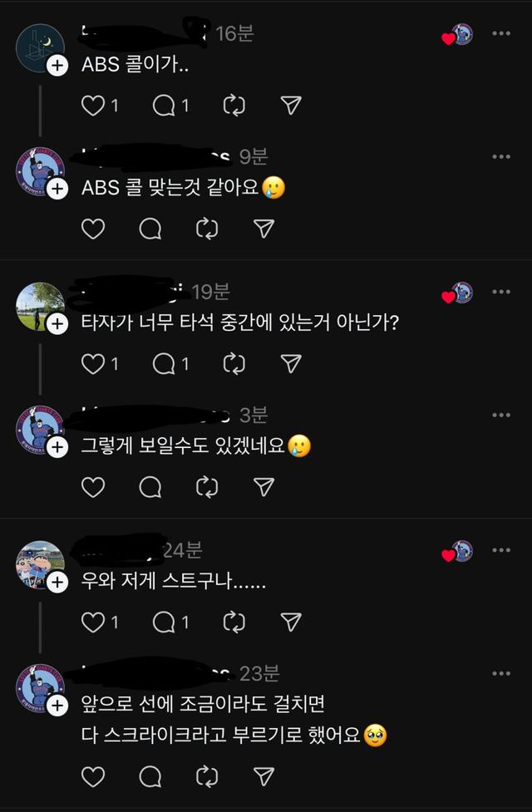Screen dimensions: 532x812
Task: Share the 'ABS 콜이가..' post
Action: point(290,106)
